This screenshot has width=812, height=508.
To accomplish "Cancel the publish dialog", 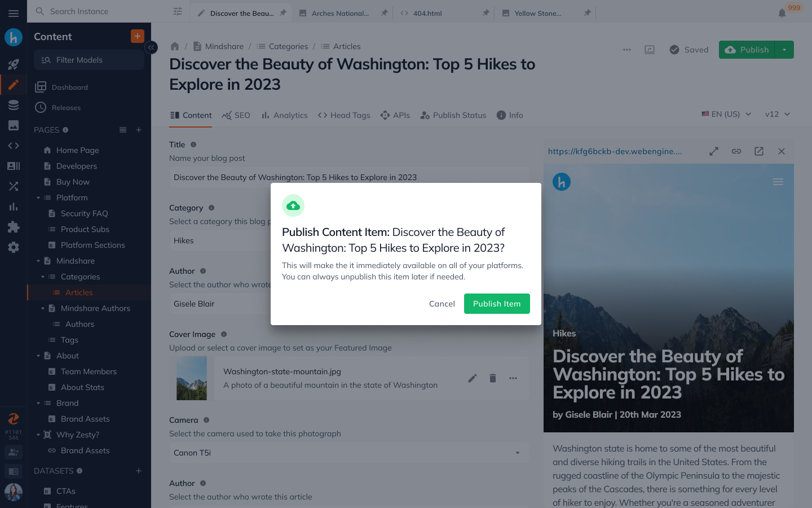I will [x=442, y=304].
